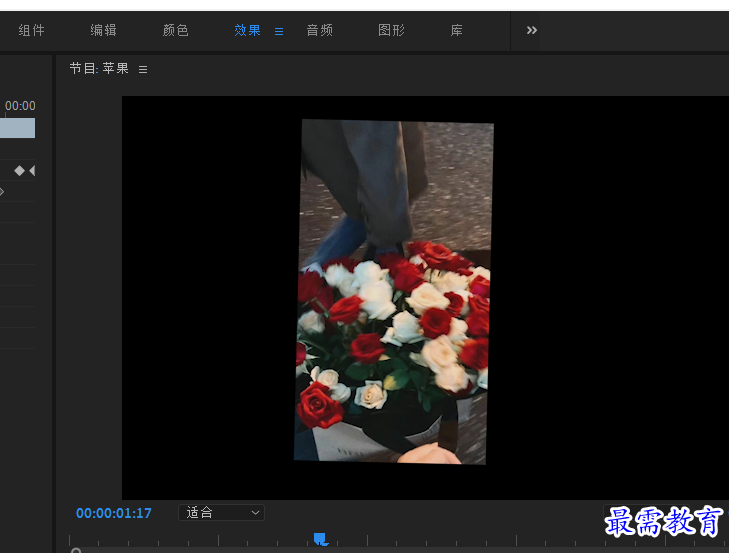Open the 颜色 workspace tab
729x553 pixels.
tap(175, 31)
